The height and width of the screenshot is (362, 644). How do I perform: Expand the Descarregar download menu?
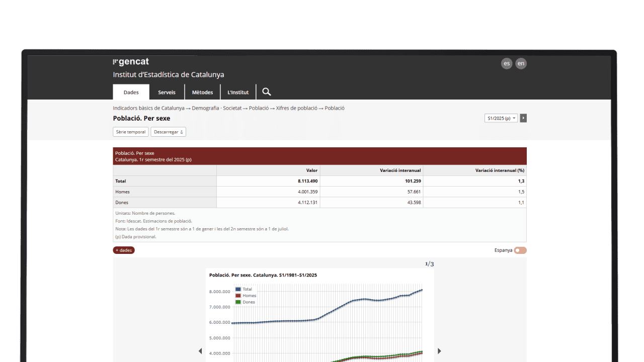[x=168, y=132]
